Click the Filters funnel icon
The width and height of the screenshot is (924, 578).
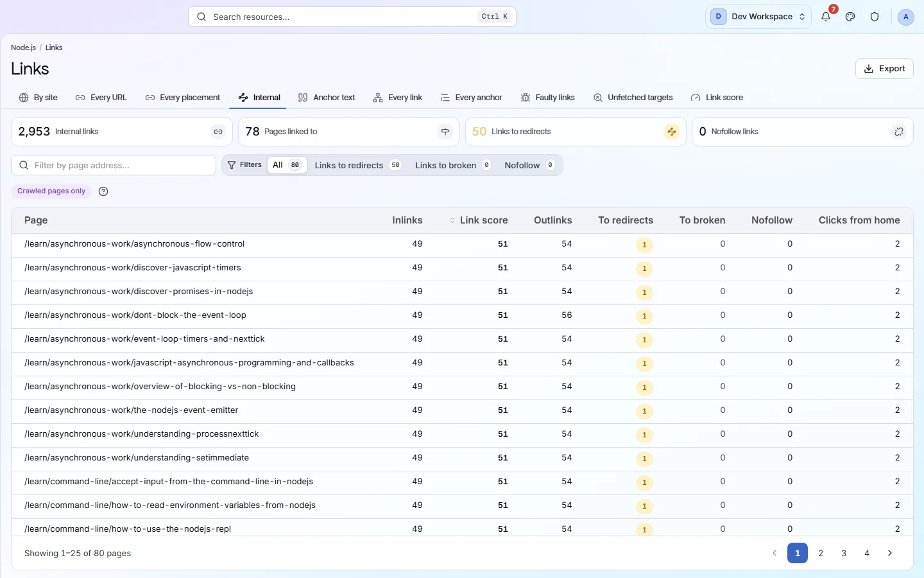click(x=232, y=165)
